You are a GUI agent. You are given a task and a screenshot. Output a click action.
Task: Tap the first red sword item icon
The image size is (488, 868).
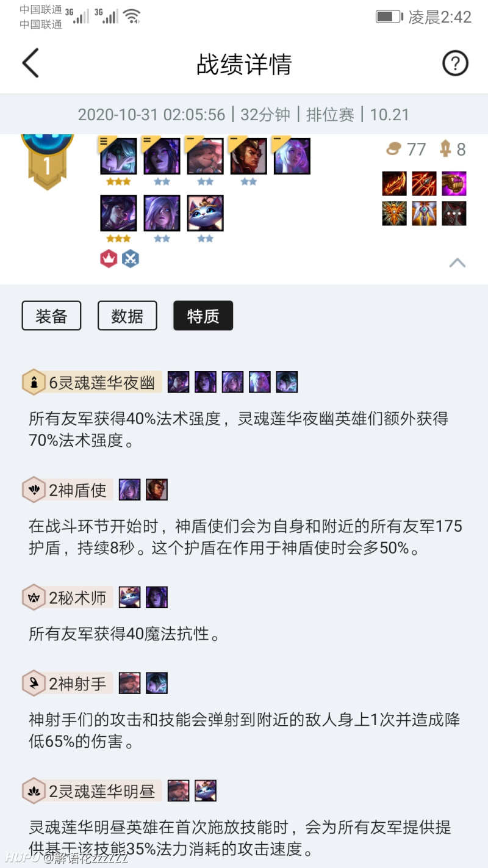pyautogui.click(x=394, y=184)
